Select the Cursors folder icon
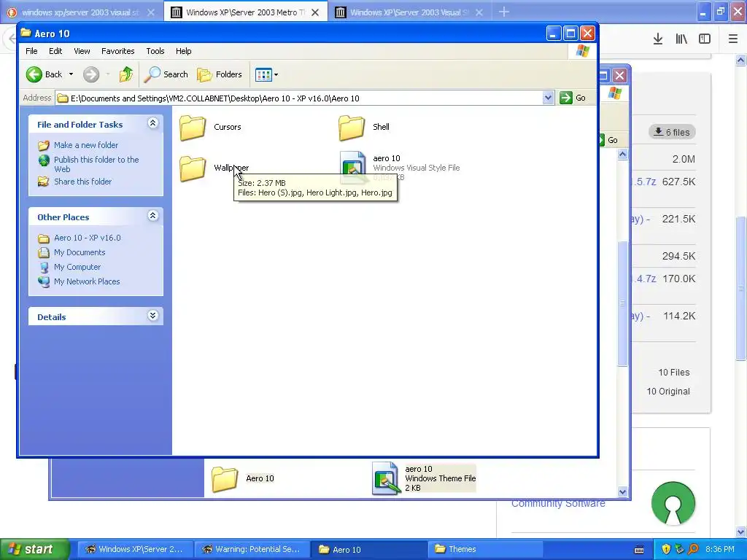This screenshot has width=747, height=560. (x=193, y=128)
